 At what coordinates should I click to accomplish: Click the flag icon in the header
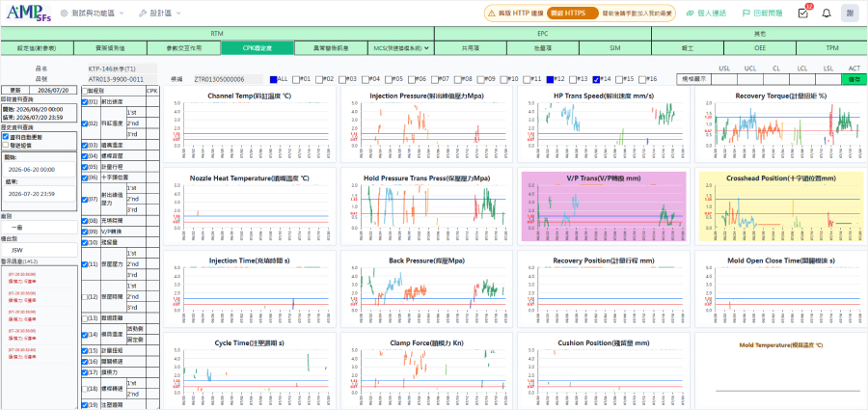[746, 14]
